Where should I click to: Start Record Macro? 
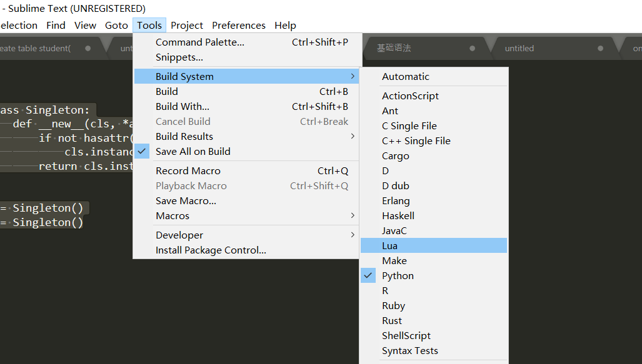[246, 170]
